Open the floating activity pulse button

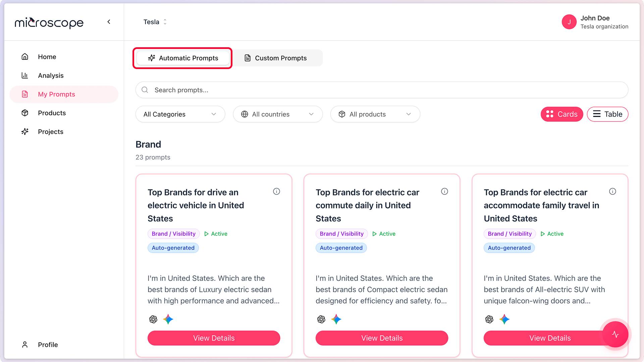click(x=615, y=334)
